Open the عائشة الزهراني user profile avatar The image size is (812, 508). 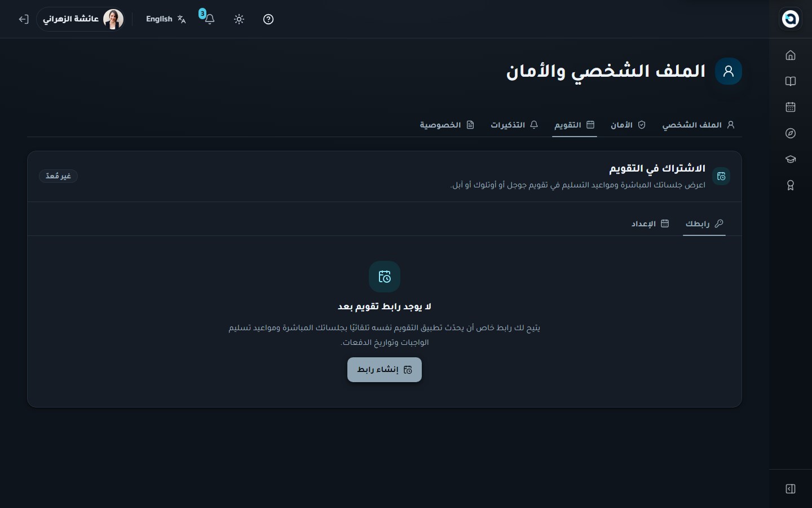tap(113, 19)
